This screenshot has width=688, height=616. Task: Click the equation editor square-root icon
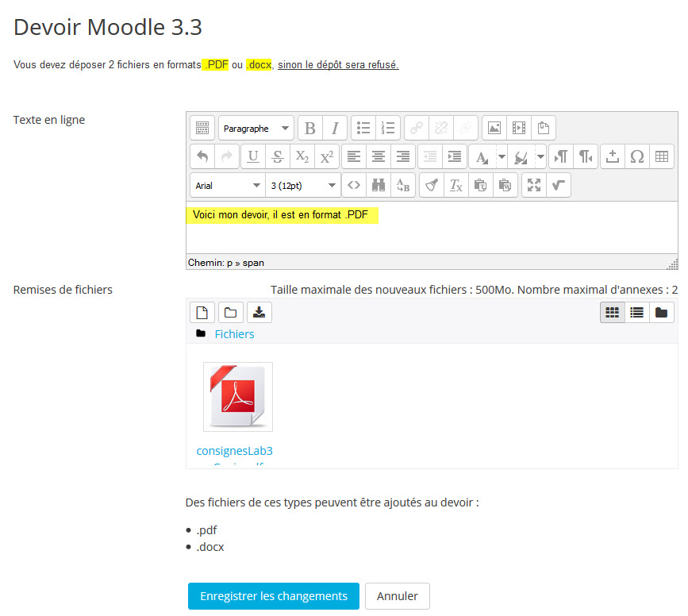coord(559,186)
